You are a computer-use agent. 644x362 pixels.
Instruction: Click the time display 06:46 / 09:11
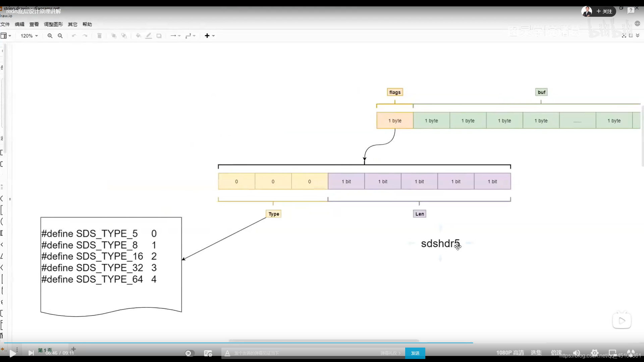pyautogui.click(x=60, y=353)
